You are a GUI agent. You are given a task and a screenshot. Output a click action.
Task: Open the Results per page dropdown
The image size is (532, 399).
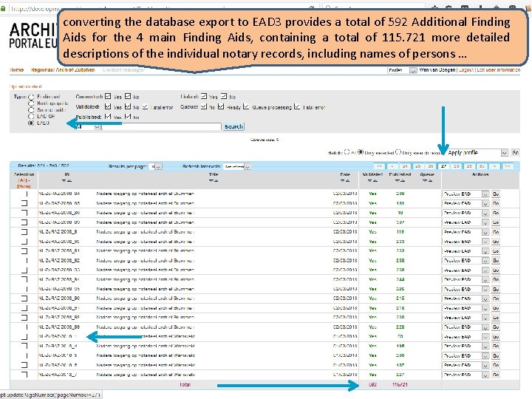(156, 166)
